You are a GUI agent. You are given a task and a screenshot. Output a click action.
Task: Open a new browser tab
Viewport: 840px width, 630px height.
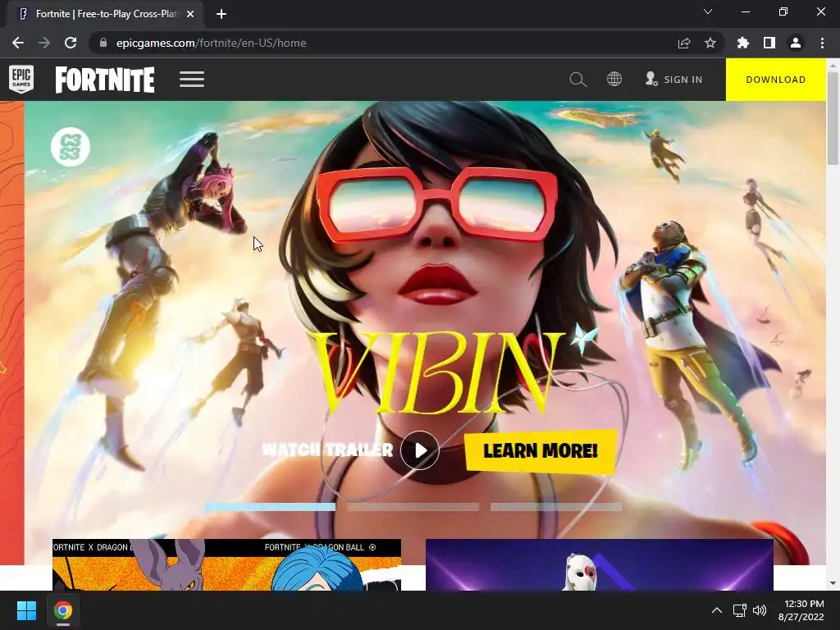(x=221, y=14)
